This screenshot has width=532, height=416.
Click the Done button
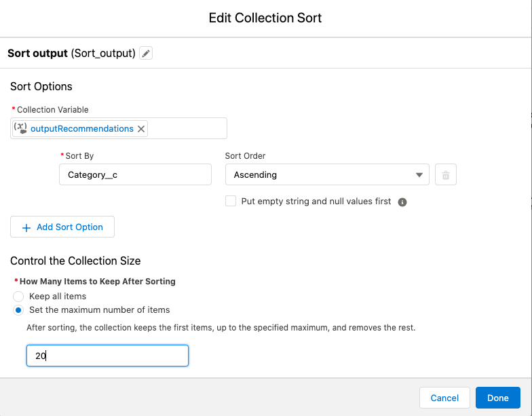point(497,398)
